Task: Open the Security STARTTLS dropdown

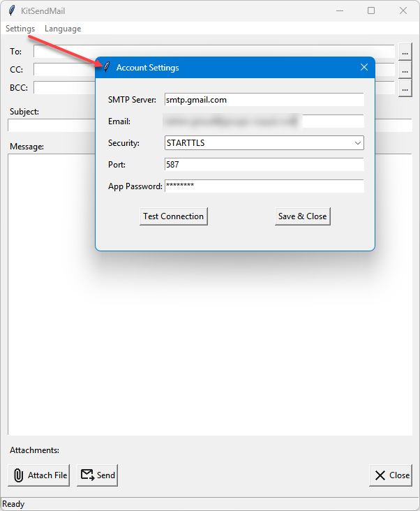Action: point(264,143)
